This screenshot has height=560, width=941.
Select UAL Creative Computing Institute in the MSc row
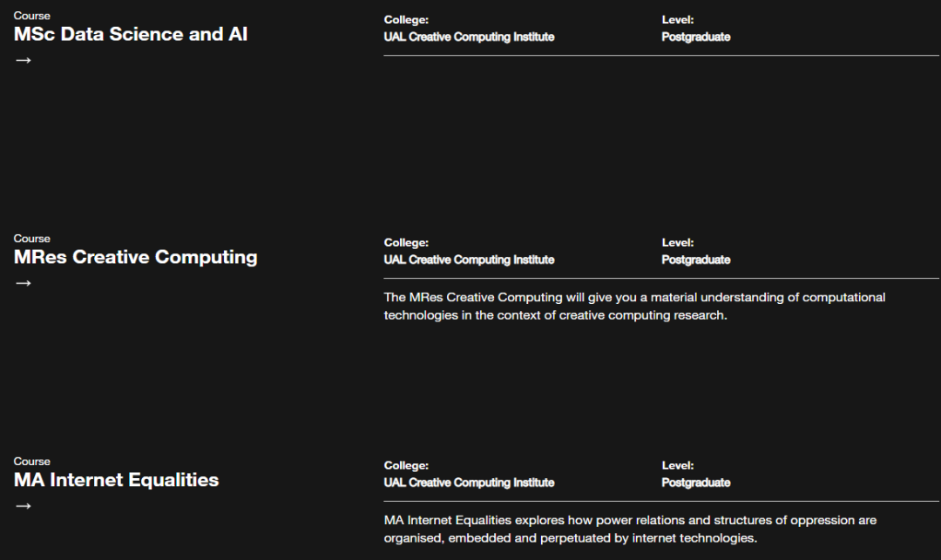[469, 37]
